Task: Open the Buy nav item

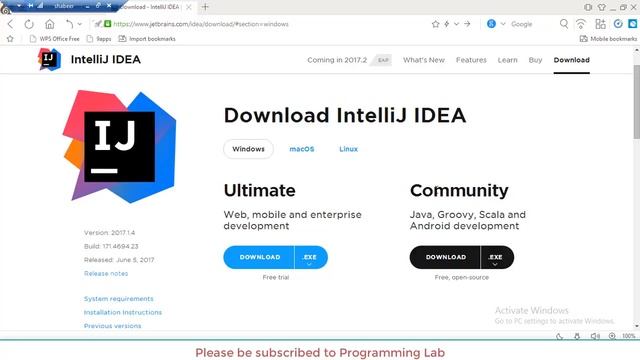Action: coord(535,60)
